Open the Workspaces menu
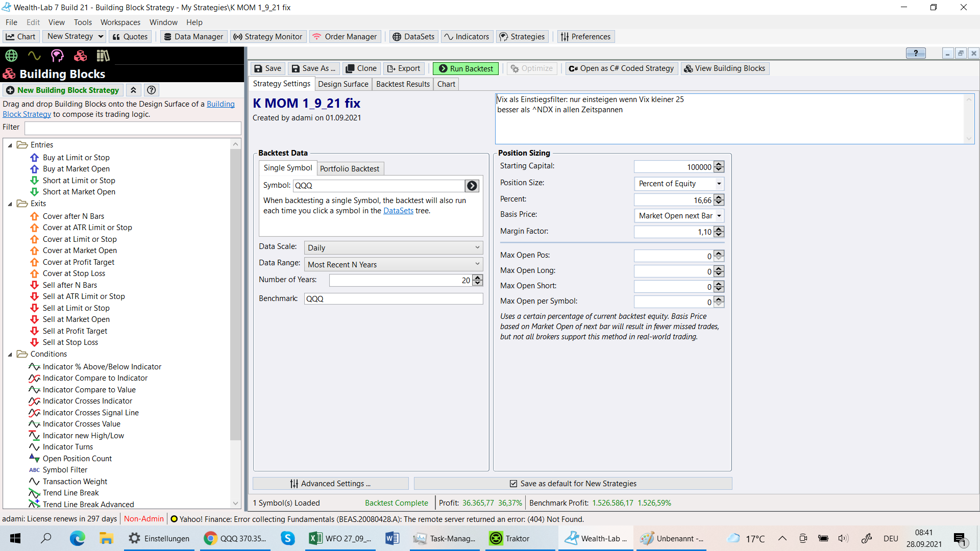The width and height of the screenshot is (980, 551). [120, 22]
